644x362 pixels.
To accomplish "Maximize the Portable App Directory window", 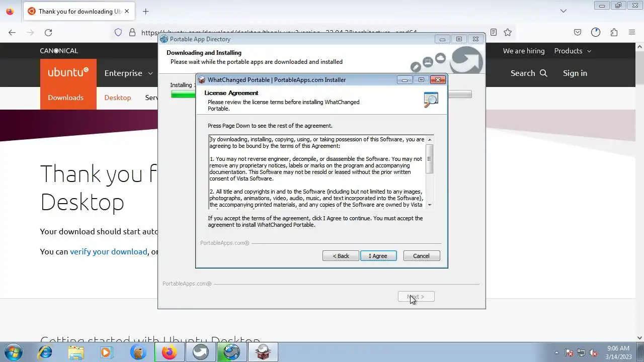I will click(x=459, y=39).
